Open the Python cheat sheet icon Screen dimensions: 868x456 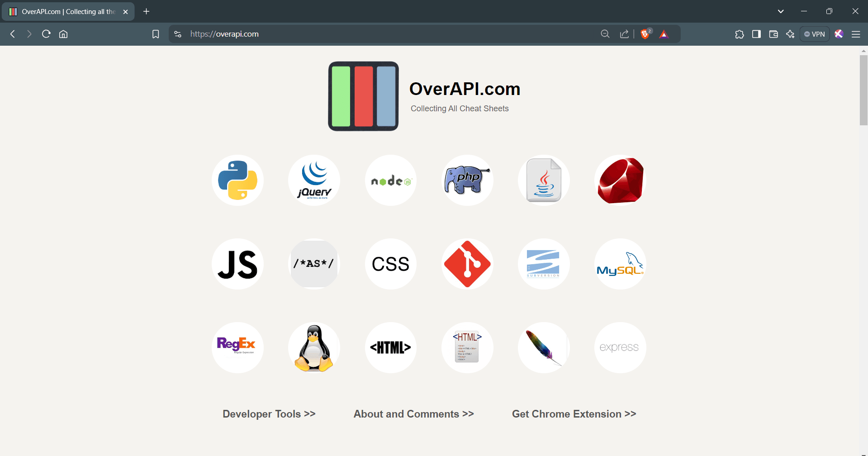pos(237,180)
